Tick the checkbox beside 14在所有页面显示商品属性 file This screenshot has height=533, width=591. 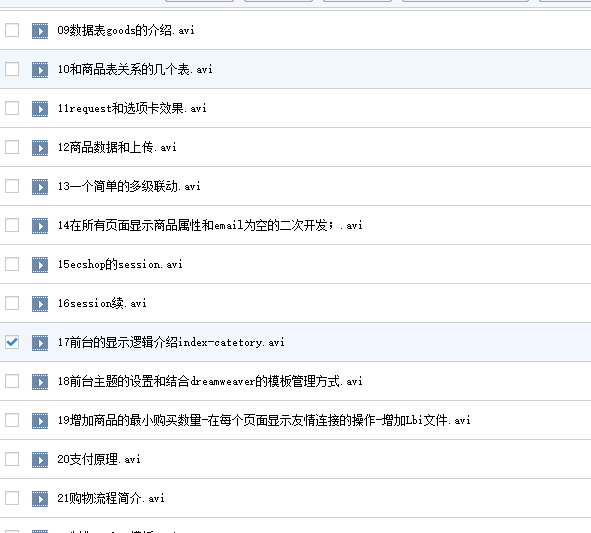pyautogui.click(x=12, y=225)
